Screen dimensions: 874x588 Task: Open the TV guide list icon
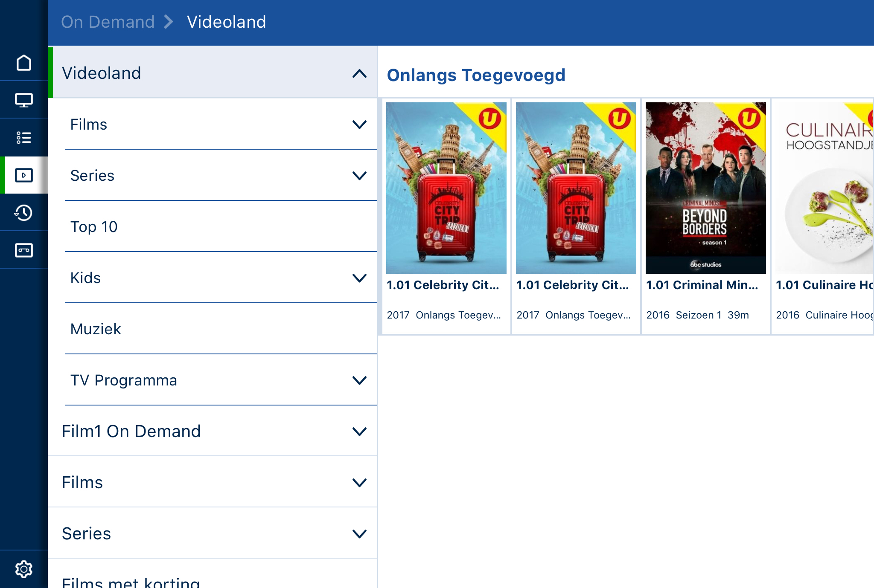tap(24, 138)
